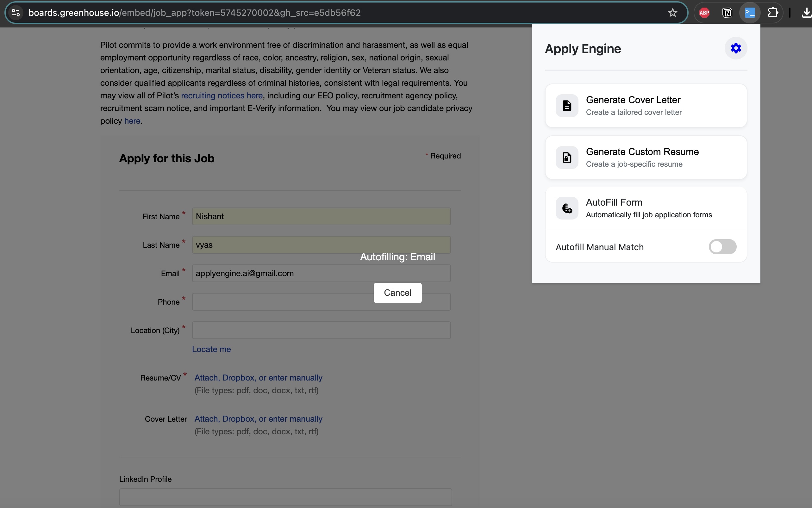
Task: Open Apply Engine settings gear
Action: (x=736, y=48)
